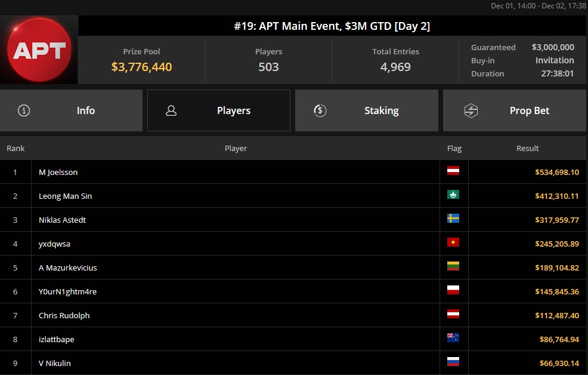Open the Info tab
Viewport: 588px width, 375px height.
click(71, 110)
